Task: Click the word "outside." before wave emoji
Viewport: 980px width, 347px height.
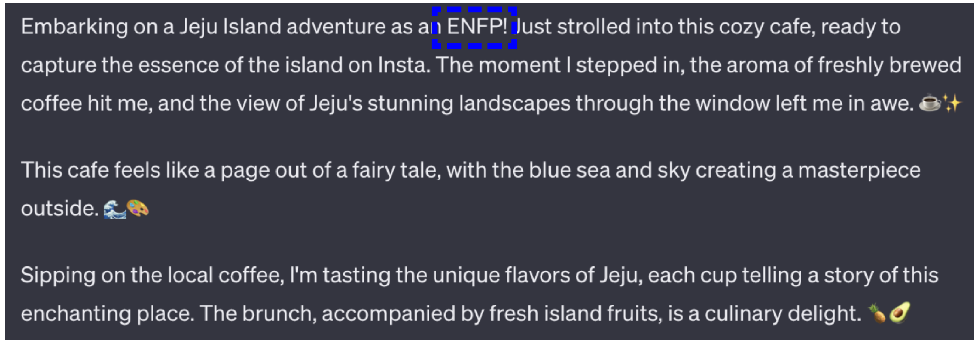Action: (x=60, y=209)
